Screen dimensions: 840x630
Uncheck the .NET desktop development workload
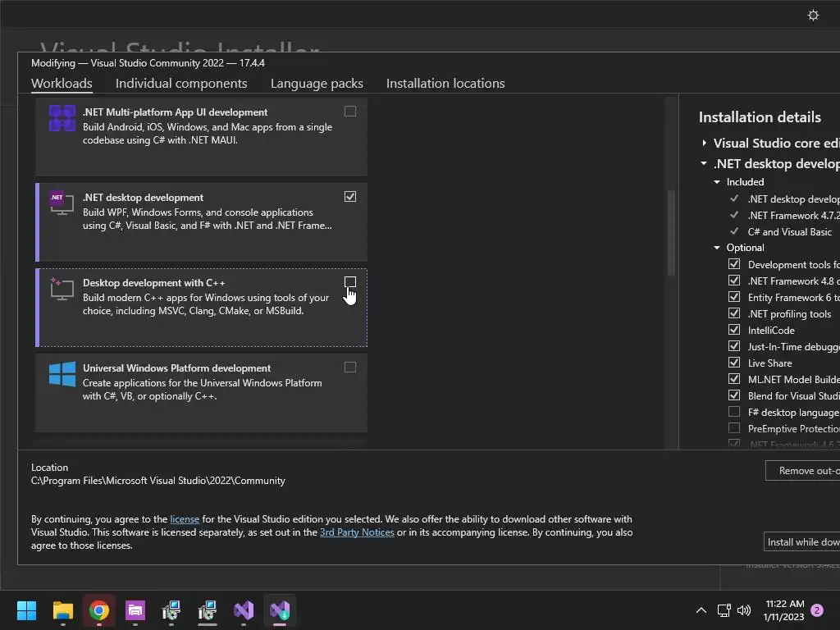pyautogui.click(x=349, y=197)
